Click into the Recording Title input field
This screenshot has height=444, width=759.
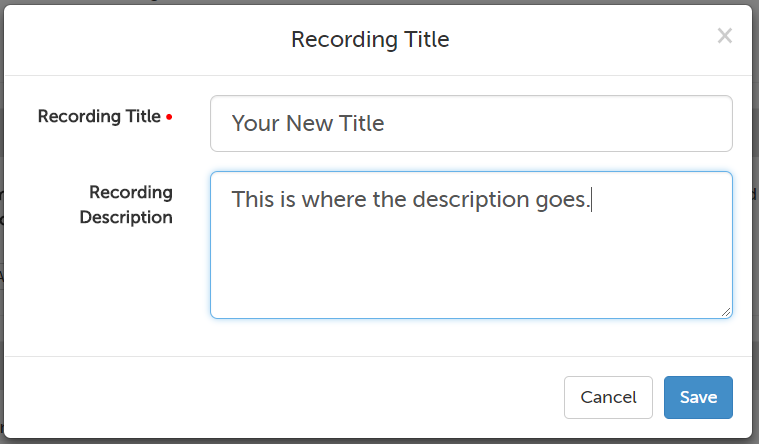pos(470,124)
